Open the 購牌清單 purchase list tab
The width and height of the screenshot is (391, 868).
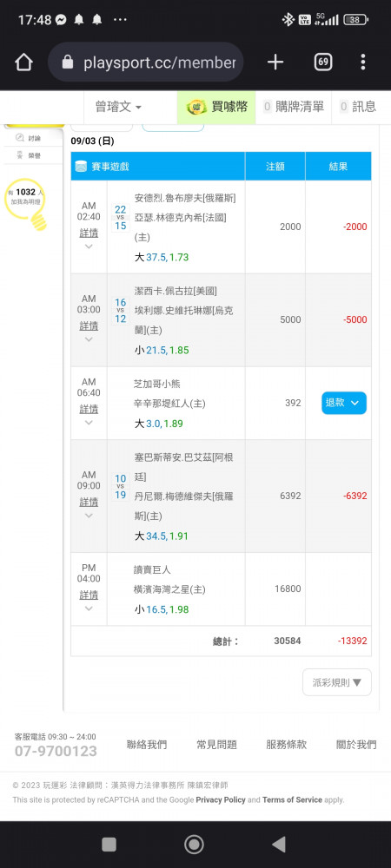point(294,107)
